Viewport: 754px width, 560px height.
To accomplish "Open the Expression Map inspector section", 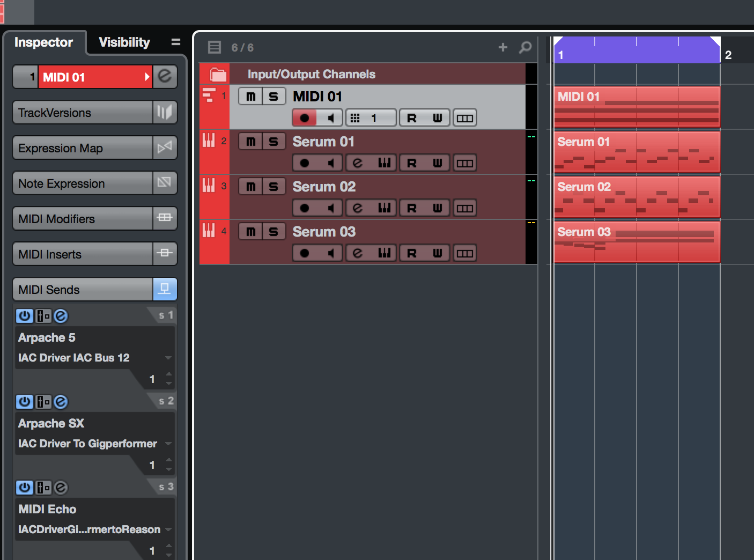I will 83,148.
